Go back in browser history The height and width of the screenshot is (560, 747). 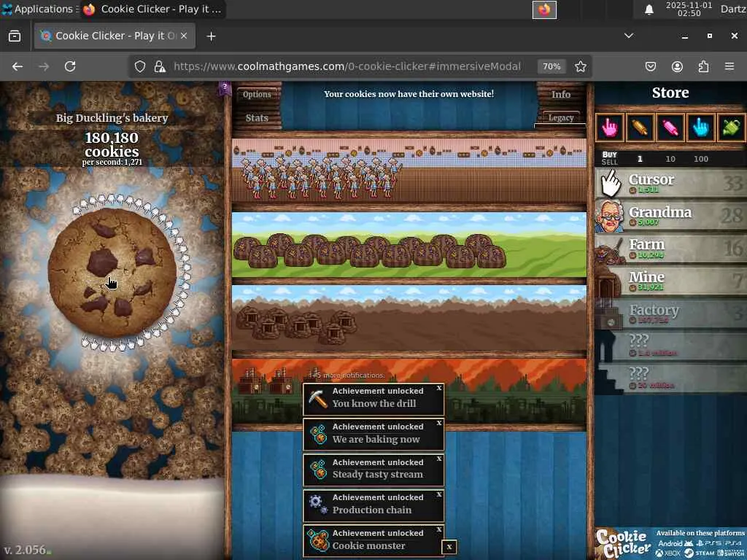[18, 66]
